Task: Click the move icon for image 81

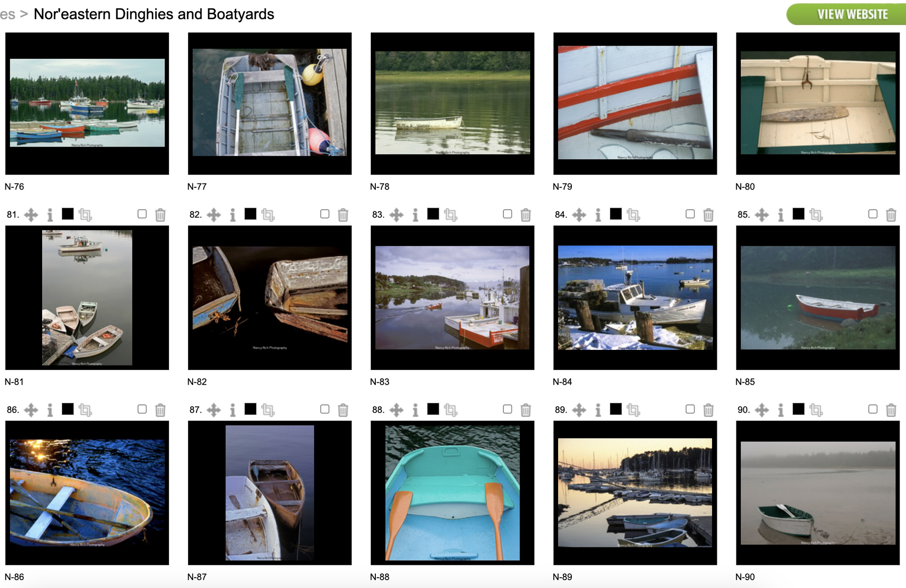Action: click(31, 215)
